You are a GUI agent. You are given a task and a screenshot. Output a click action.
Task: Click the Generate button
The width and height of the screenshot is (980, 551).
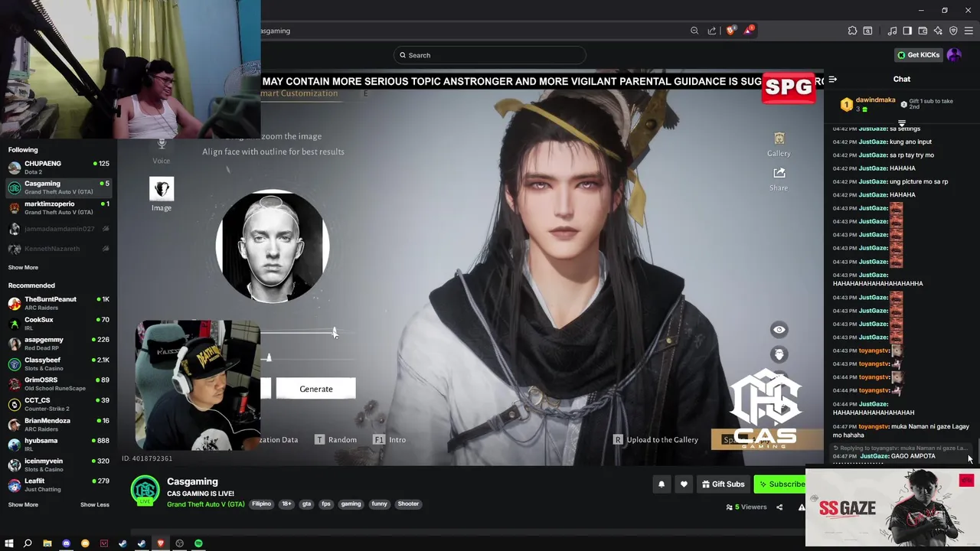pyautogui.click(x=316, y=389)
